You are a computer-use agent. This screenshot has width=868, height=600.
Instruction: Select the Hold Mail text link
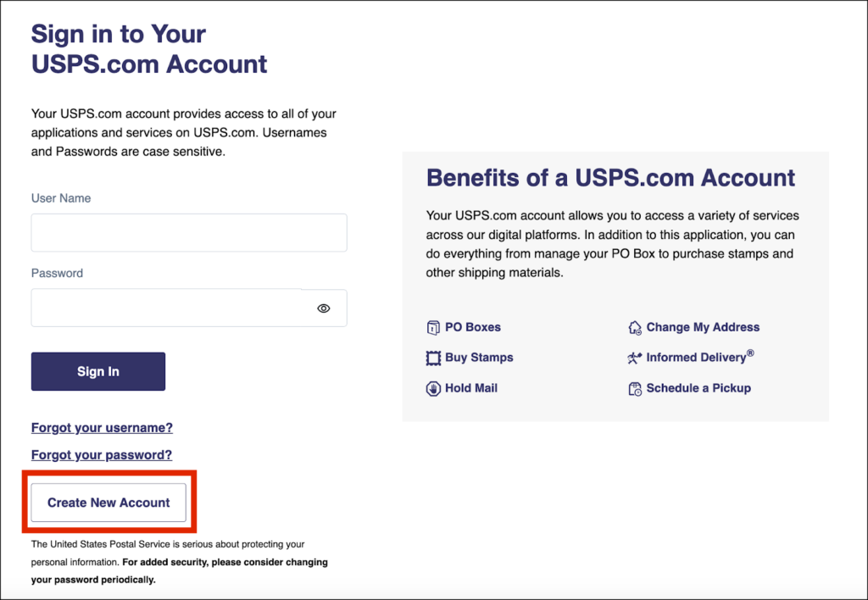click(x=471, y=388)
